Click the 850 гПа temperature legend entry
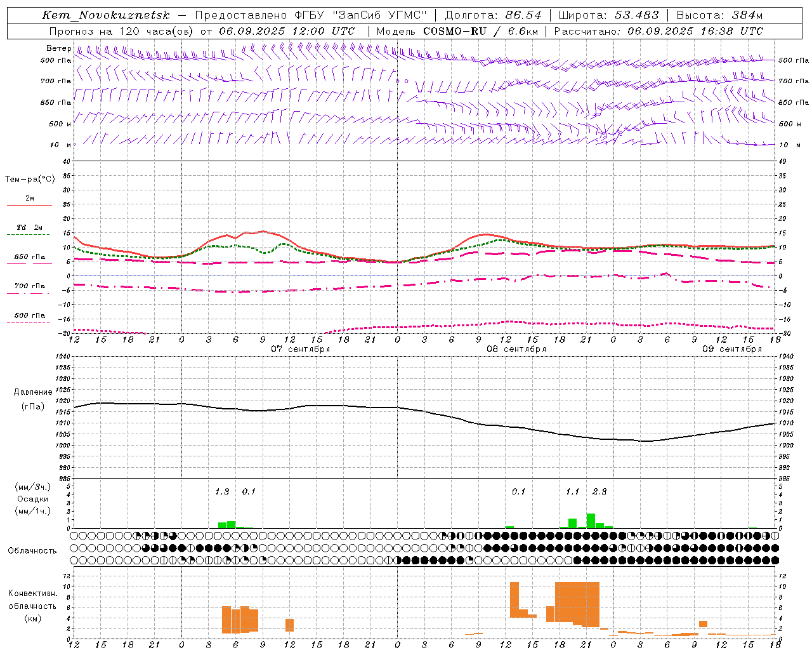This screenshot has width=812, height=650. (x=30, y=257)
